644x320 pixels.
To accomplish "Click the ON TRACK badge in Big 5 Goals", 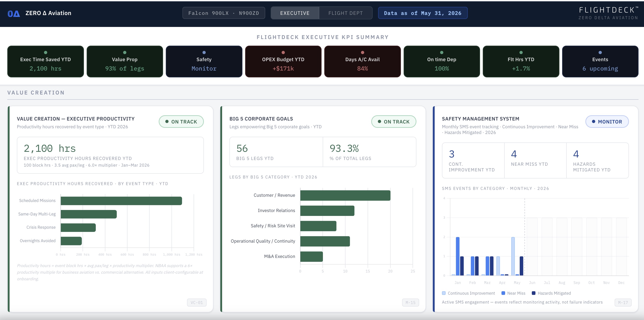I will [x=394, y=122].
